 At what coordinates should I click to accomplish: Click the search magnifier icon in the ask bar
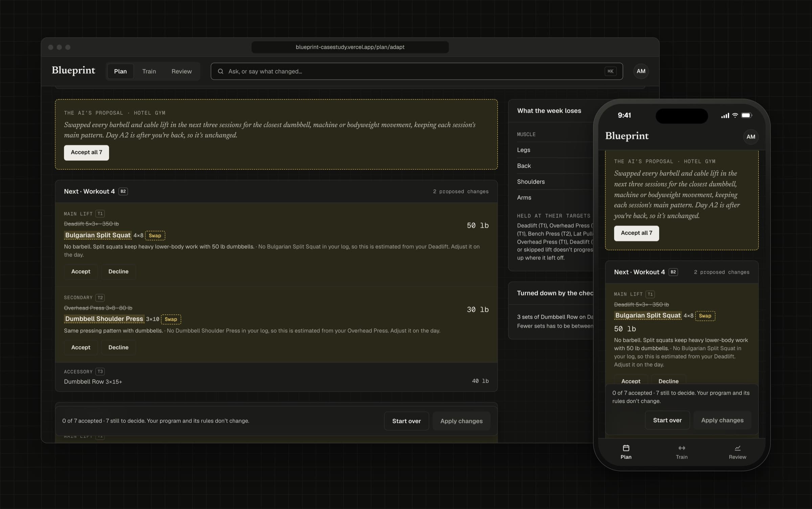pos(221,71)
